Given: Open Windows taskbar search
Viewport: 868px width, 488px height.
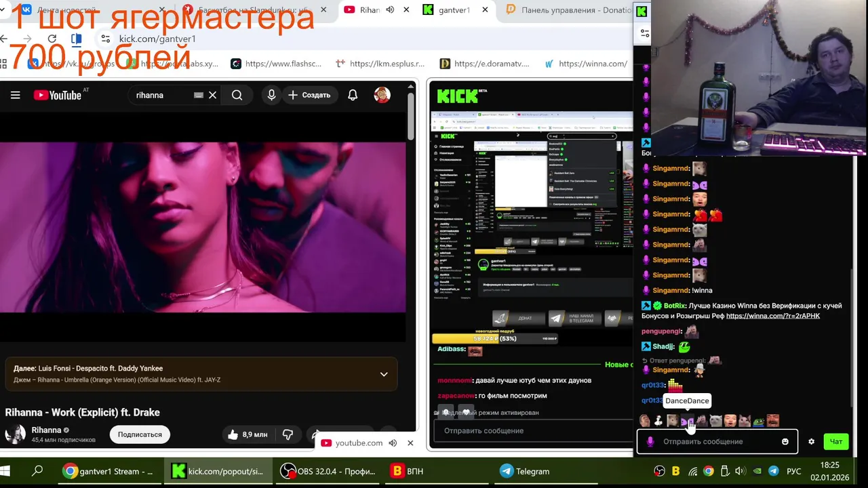Looking at the screenshot, I should tap(38, 471).
